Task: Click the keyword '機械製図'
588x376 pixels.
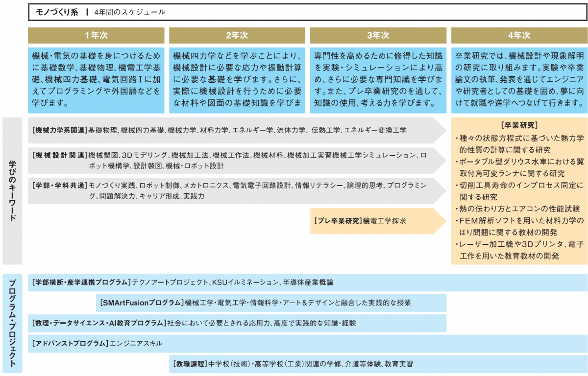Action: coord(103,156)
